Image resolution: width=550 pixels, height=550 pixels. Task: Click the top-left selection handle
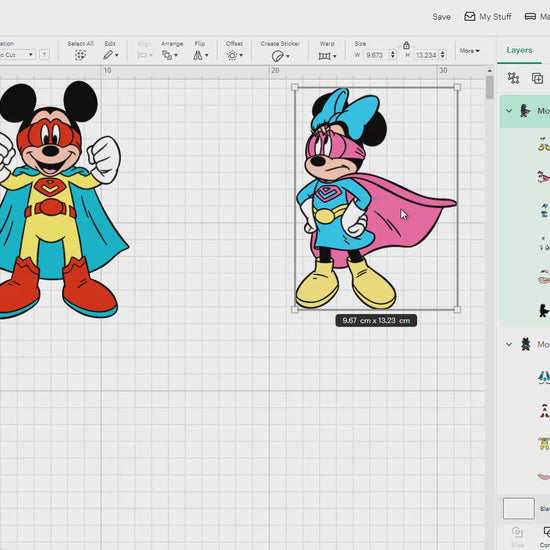point(295,87)
